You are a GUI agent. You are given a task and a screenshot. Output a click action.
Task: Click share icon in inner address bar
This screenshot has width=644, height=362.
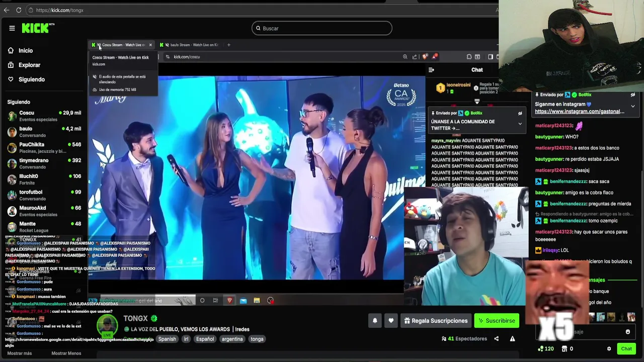pyautogui.click(x=415, y=57)
